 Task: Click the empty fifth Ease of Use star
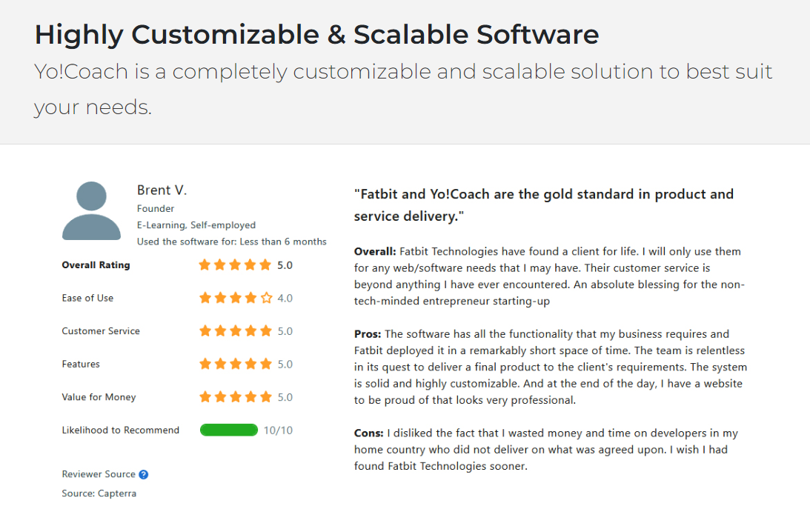coord(267,298)
